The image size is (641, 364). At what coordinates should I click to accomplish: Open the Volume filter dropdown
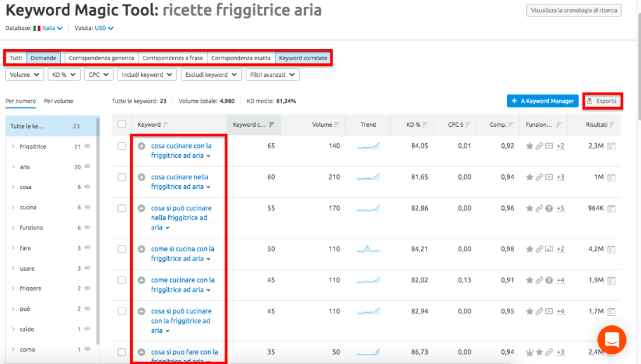pyautogui.click(x=25, y=75)
